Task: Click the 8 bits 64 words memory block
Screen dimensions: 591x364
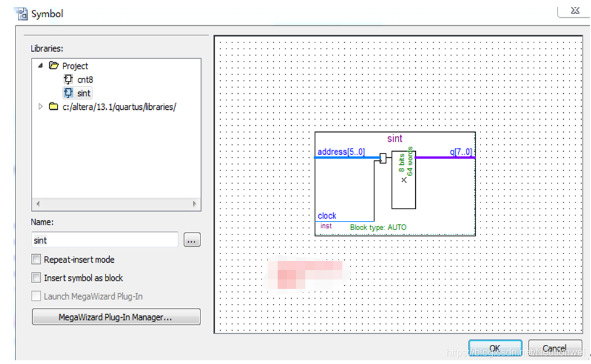Action: point(403,180)
